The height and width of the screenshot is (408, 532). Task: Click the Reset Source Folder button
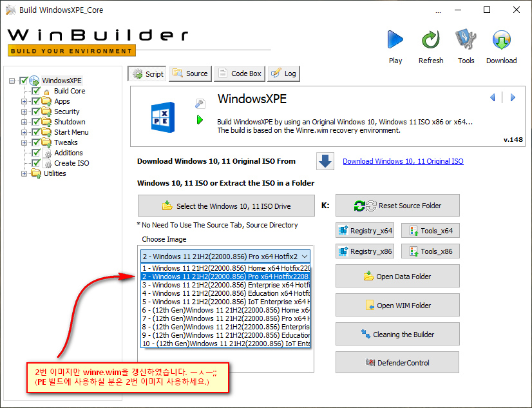click(x=397, y=206)
